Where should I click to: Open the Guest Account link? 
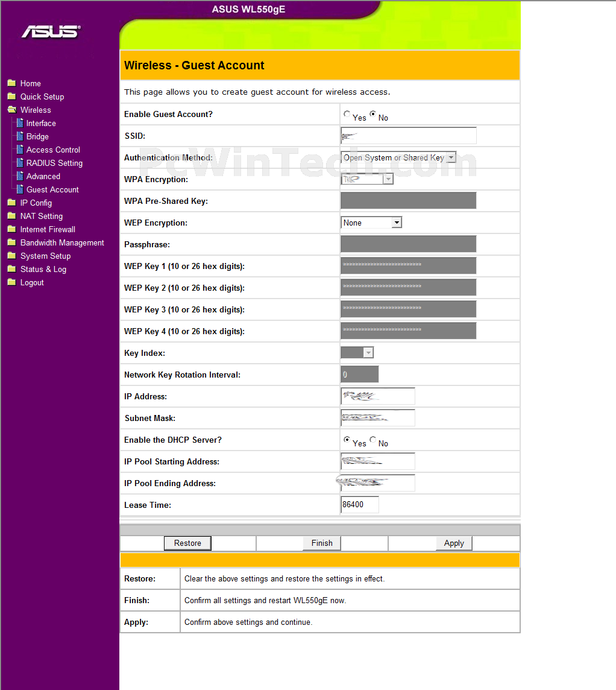52,189
